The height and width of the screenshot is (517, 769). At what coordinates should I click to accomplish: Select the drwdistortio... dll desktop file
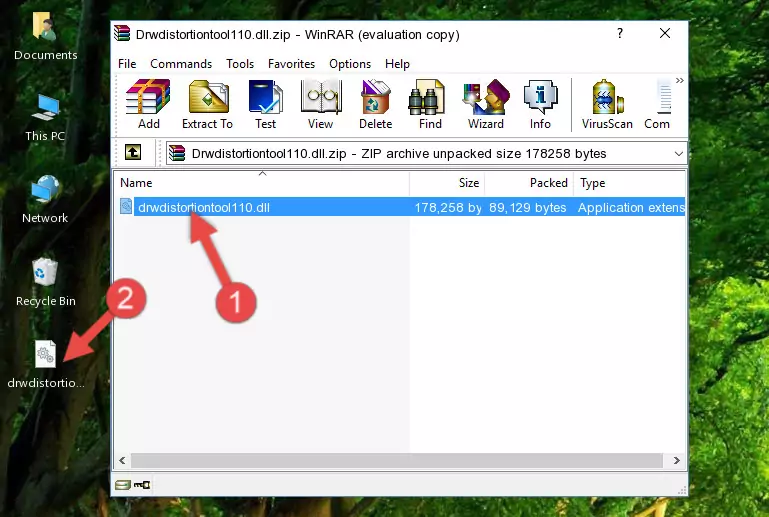tap(46, 364)
